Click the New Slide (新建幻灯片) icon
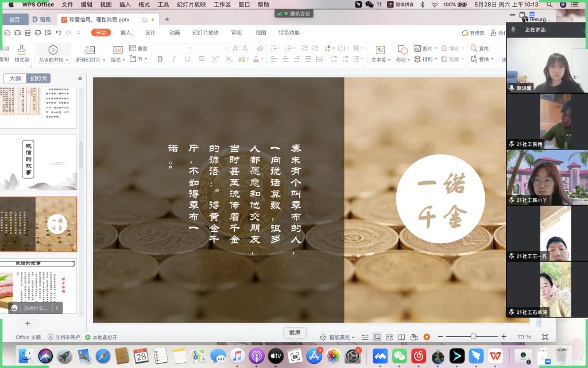 coord(89,50)
